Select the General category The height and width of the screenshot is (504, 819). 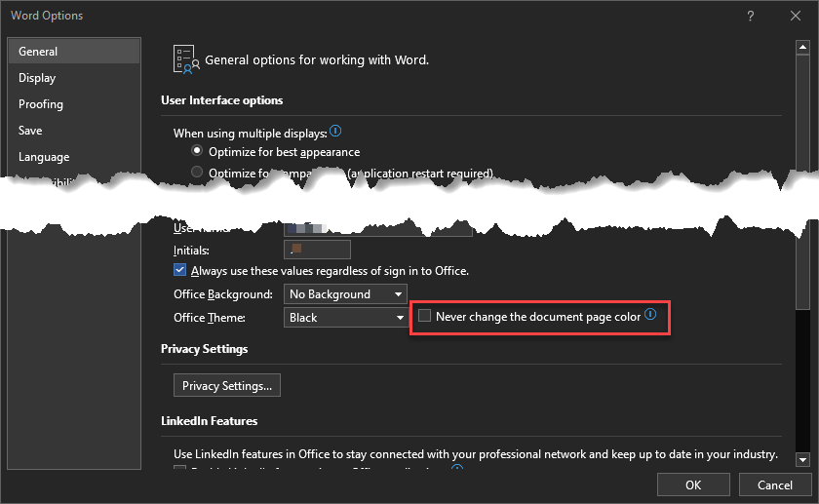coord(74,52)
